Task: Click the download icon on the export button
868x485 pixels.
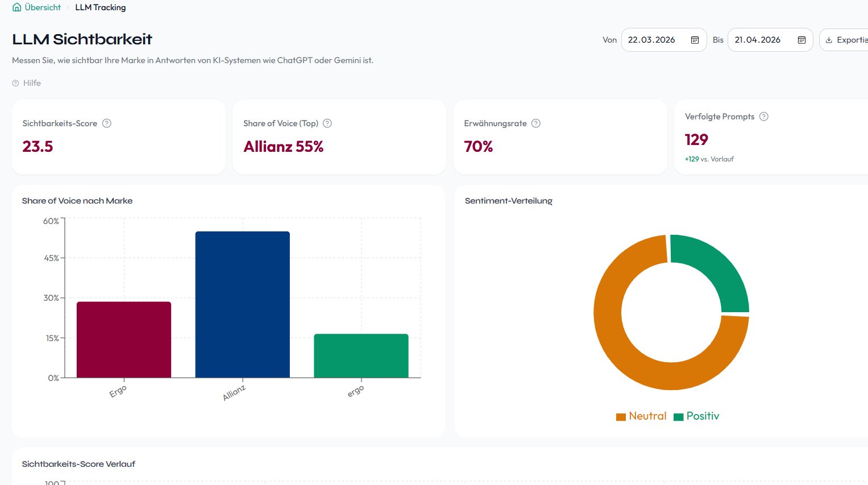Action: 829,40
